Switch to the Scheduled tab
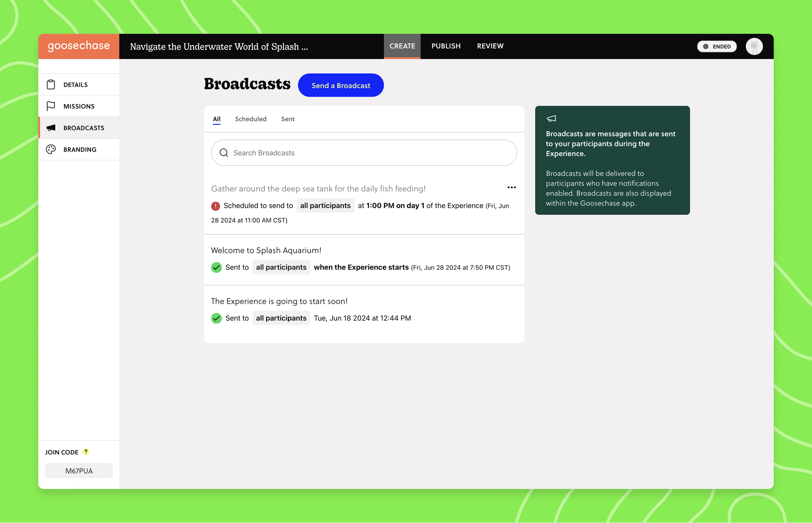This screenshot has width=812, height=523. 251,119
